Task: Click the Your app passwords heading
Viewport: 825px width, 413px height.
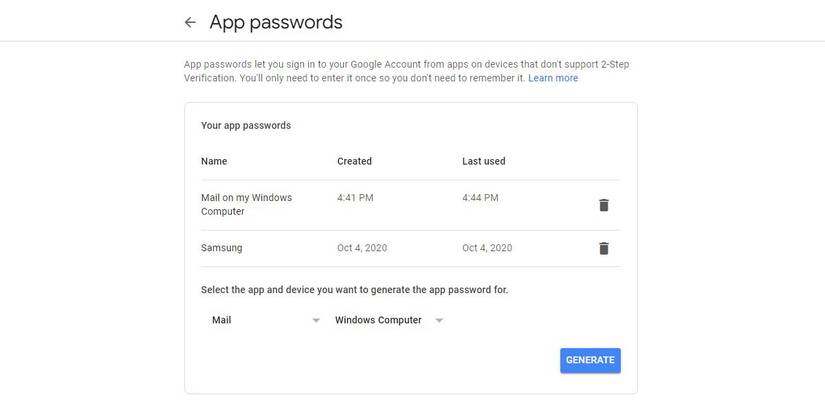Action: pos(245,126)
